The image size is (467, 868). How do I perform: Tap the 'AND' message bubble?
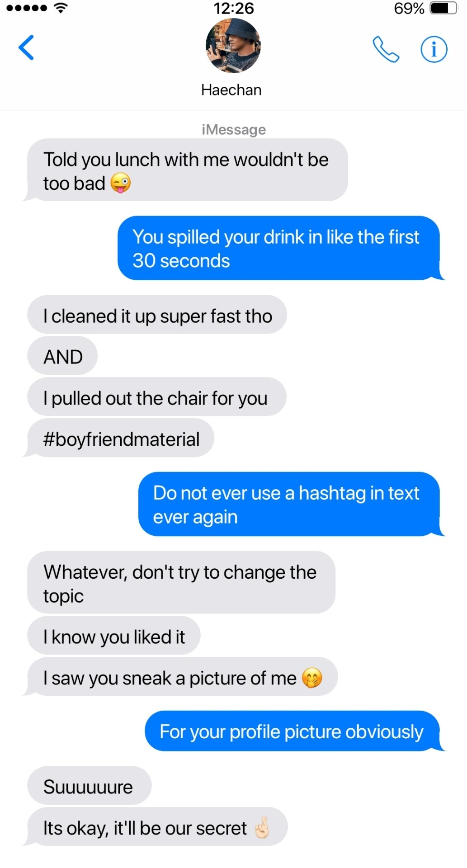pyautogui.click(x=62, y=356)
